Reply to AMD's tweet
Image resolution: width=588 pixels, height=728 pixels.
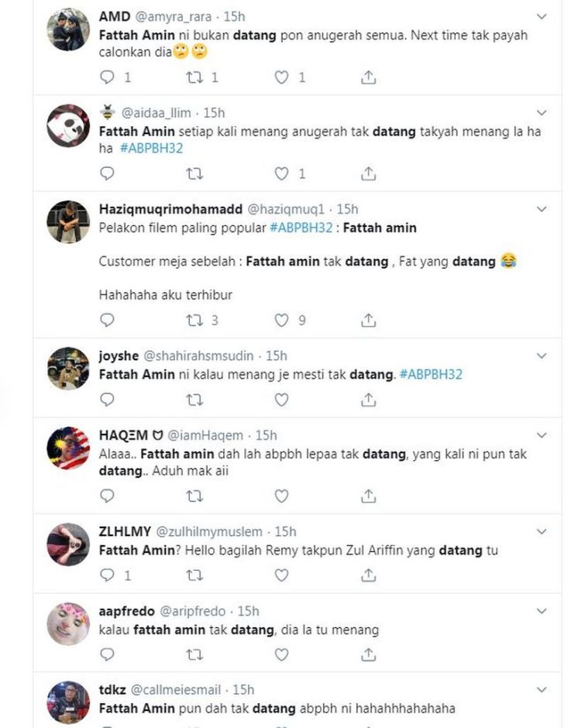108,77
